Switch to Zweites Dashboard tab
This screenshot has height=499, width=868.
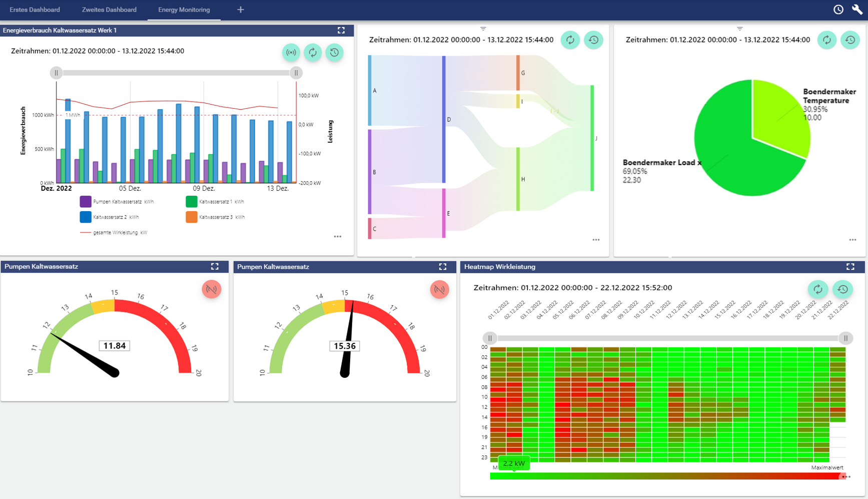point(109,10)
